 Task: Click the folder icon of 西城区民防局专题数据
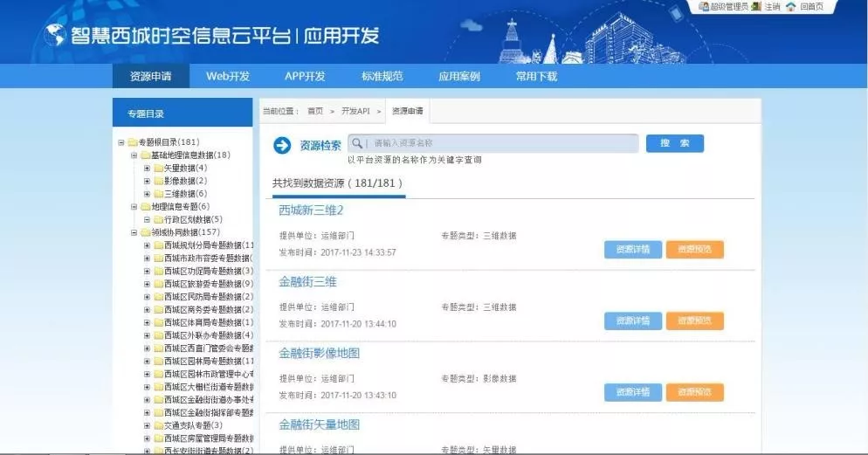(x=158, y=297)
